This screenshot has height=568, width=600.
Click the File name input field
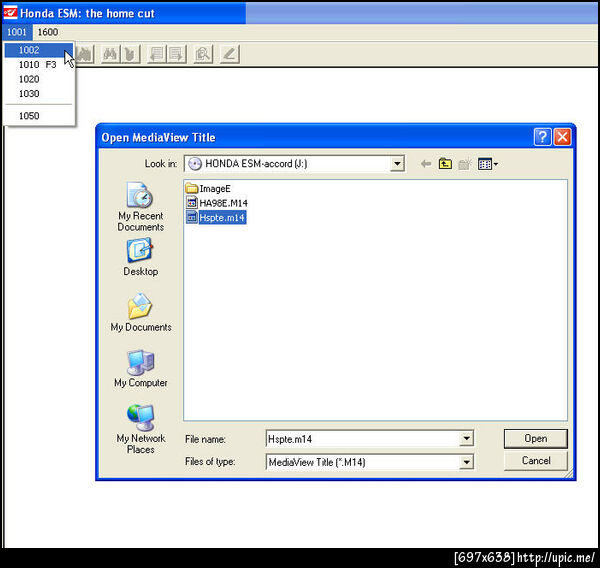click(x=363, y=439)
